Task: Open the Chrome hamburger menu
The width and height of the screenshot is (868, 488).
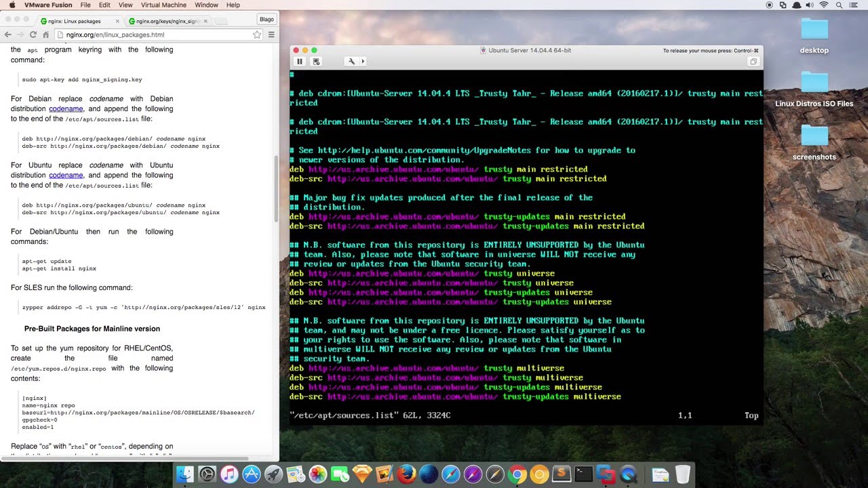Action: click(271, 35)
